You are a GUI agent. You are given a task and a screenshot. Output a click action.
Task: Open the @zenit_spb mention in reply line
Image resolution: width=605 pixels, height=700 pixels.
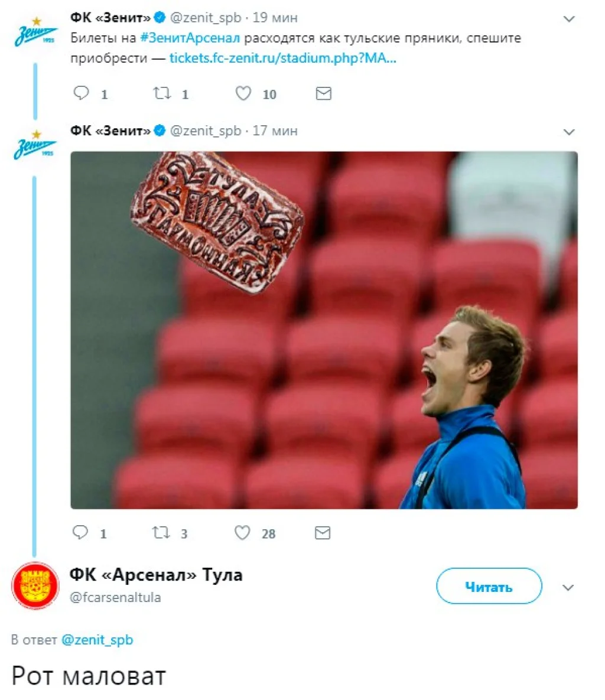click(x=97, y=640)
